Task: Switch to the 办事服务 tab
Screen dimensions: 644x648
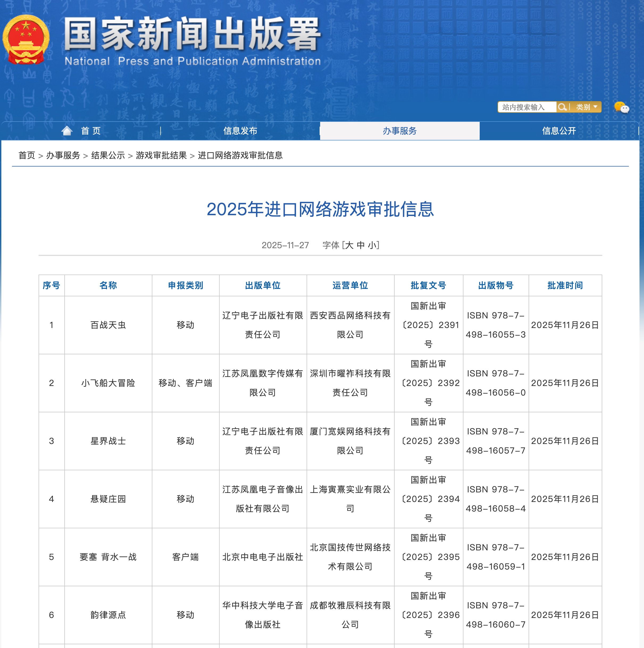Action: 400,131
